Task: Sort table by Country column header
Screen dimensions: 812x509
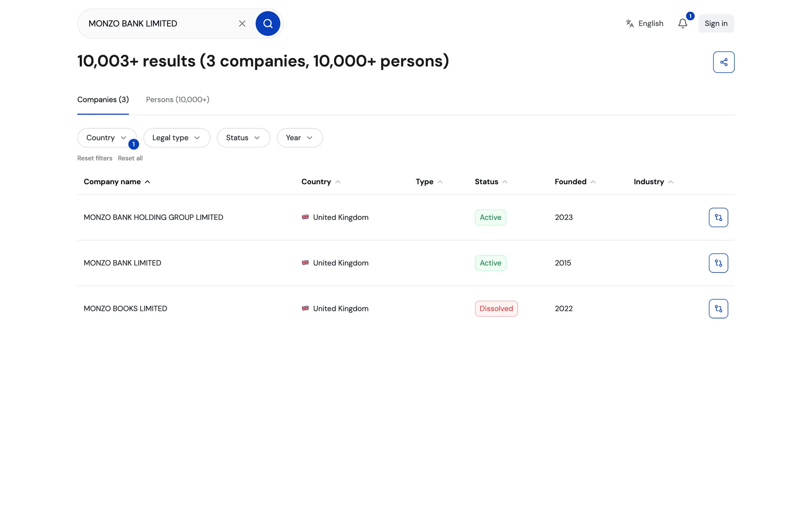Action: [321, 182]
